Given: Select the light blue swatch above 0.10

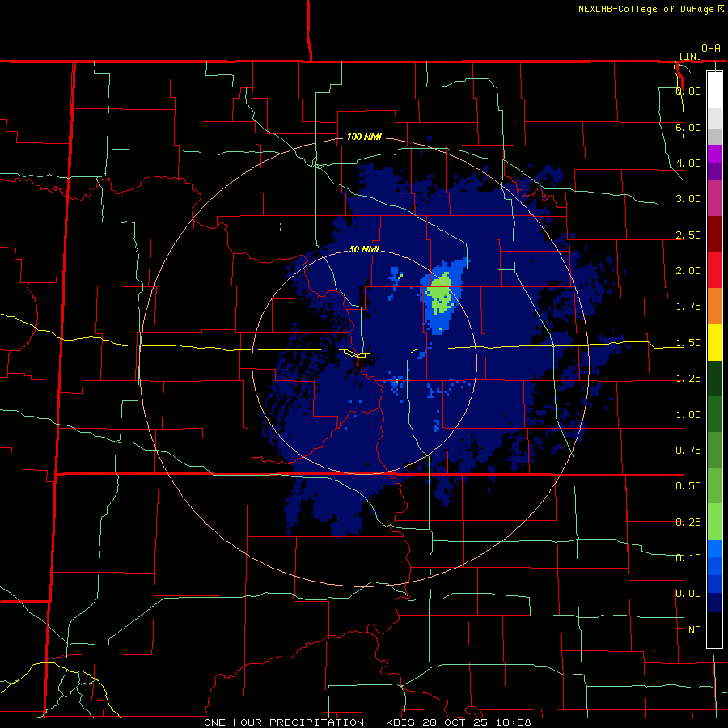Looking at the screenshot, I should [x=714, y=548].
